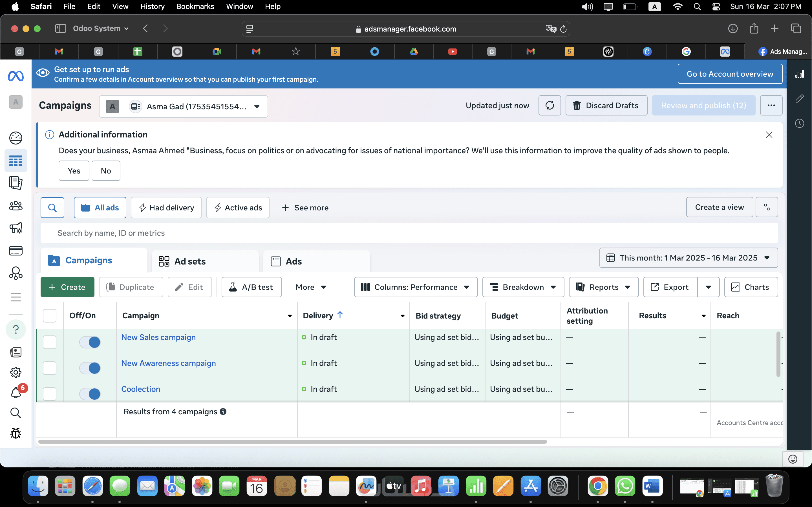Click the column settings sliders icon
The width and height of the screenshot is (812, 507).
(766, 207)
